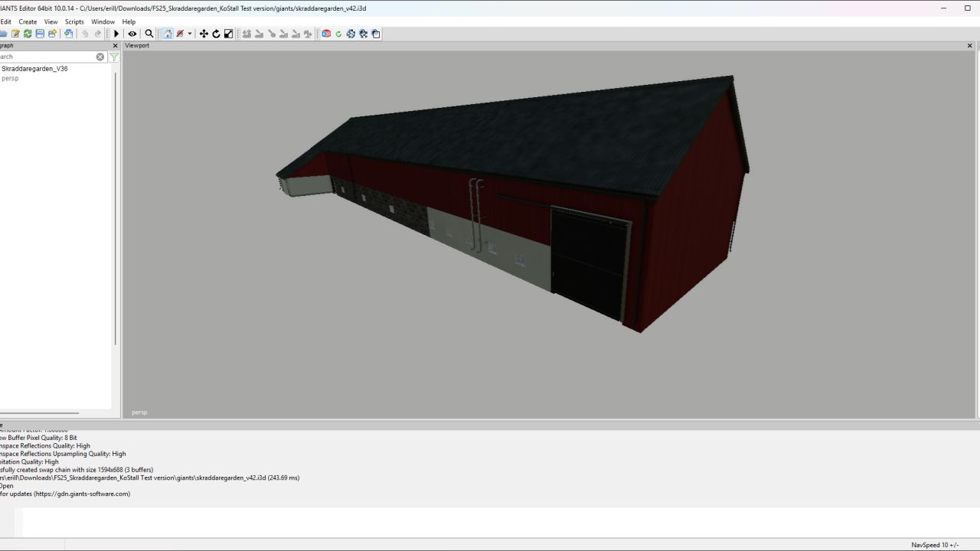
Task: Open the Edit menu
Action: tap(5, 21)
